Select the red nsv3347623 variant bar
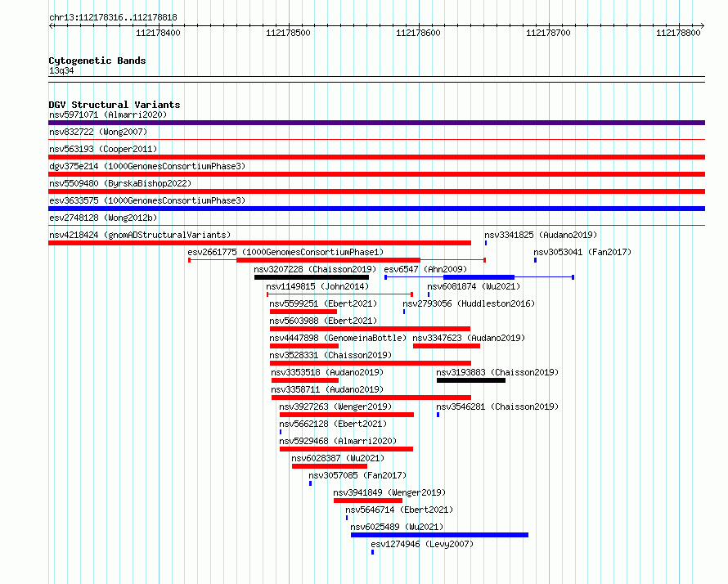 [447, 346]
